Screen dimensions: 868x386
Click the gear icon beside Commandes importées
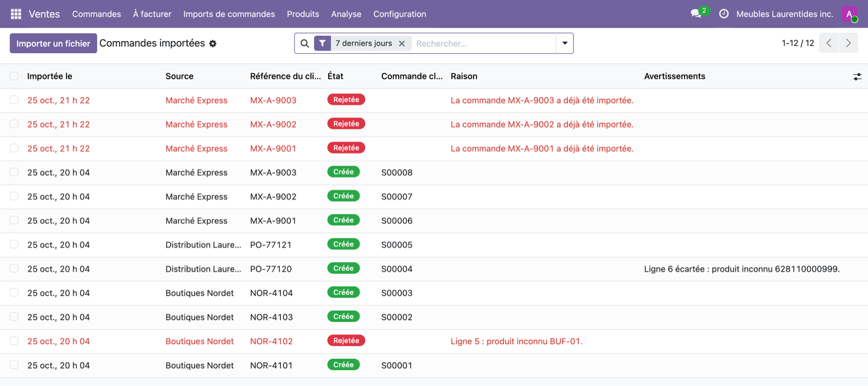(x=213, y=43)
